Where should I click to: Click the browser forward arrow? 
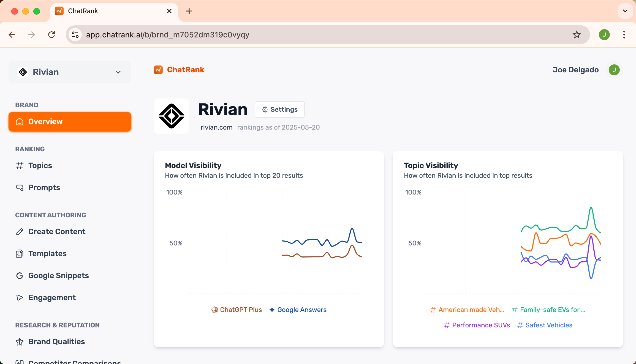pyautogui.click(x=32, y=35)
